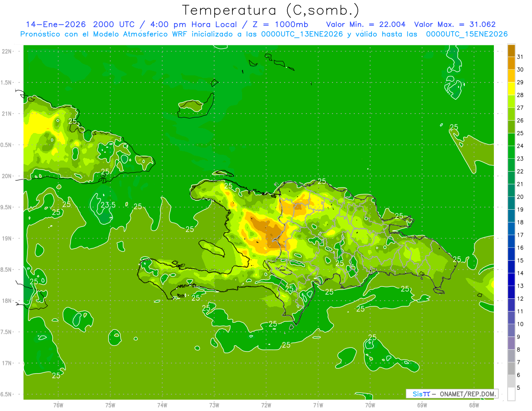Select the '0000UTC_15ENE2026' valid-until time

tap(467, 34)
